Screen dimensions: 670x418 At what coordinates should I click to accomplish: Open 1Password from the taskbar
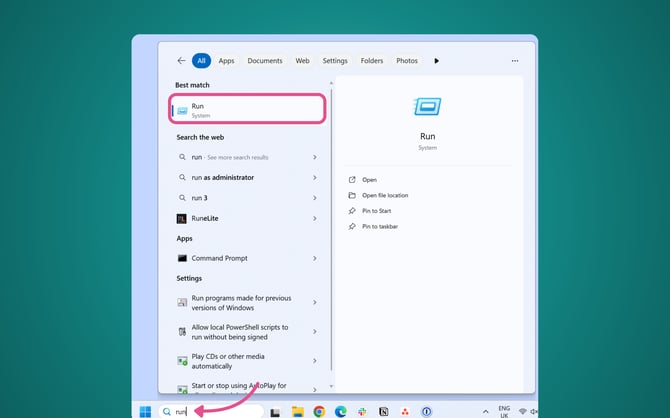click(x=425, y=411)
